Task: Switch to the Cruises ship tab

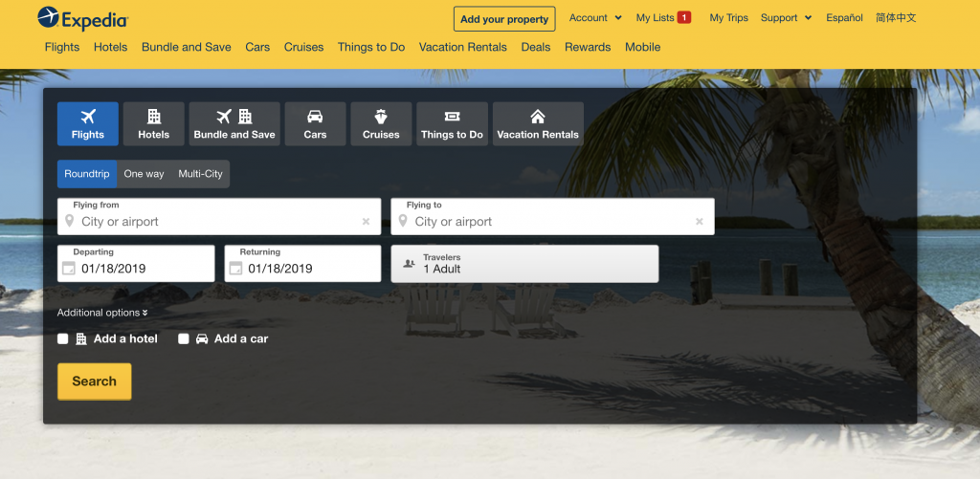Action: [381, 123]
